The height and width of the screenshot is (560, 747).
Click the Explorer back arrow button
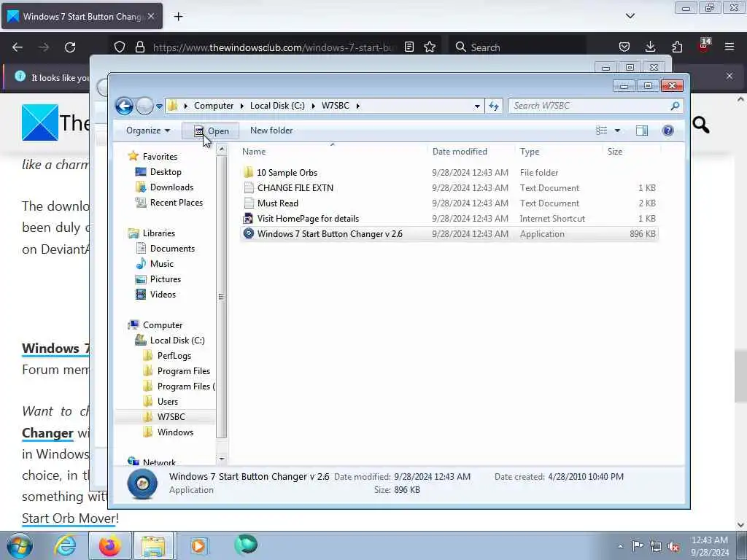[x=124, y=106]
